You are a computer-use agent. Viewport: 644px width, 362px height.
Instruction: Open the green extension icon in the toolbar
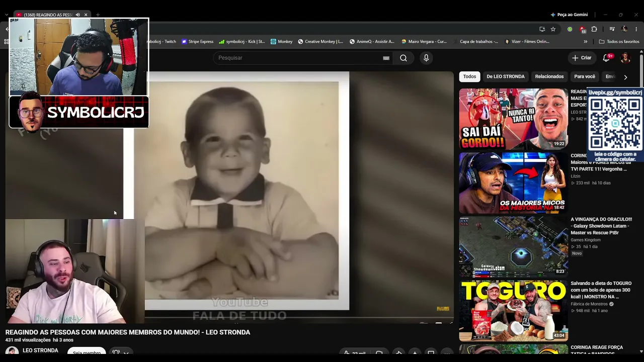[570, 29]
